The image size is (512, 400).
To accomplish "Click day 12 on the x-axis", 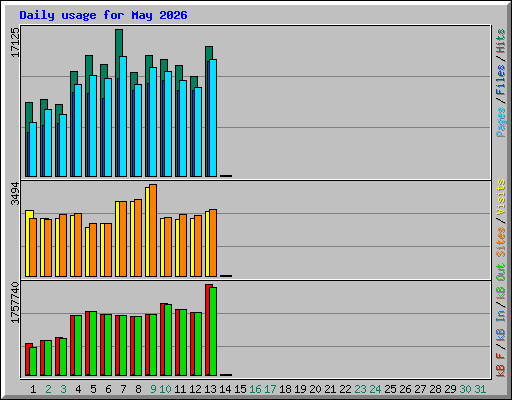I will pos(195,389).
